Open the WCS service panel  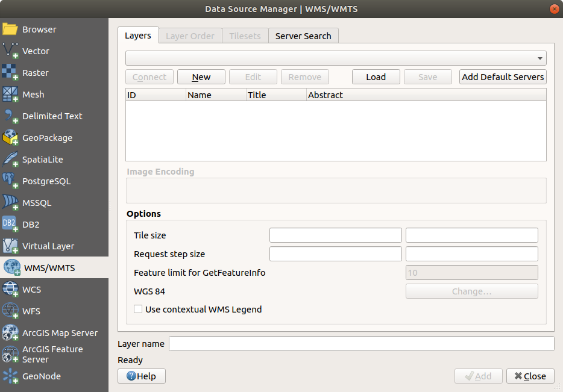click(33, 289)
